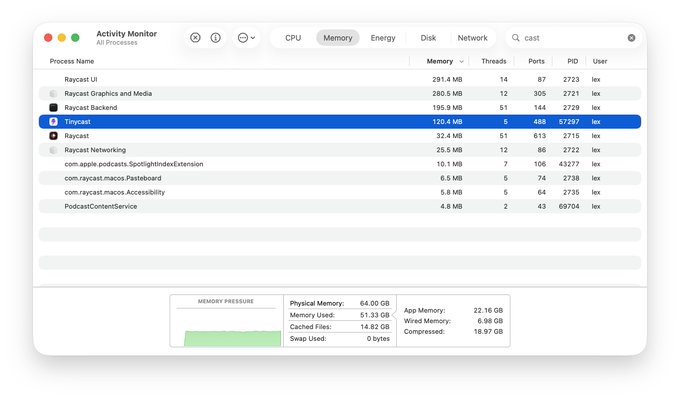Click the App Memory 22.16 GB value
Viewport: 680px width, 399px height.
(488, 311)
